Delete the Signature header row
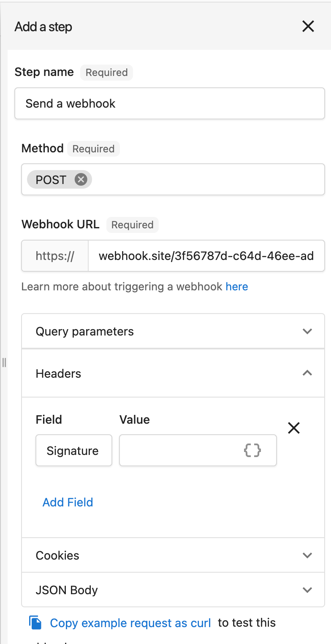 click(x=293, y=428)
